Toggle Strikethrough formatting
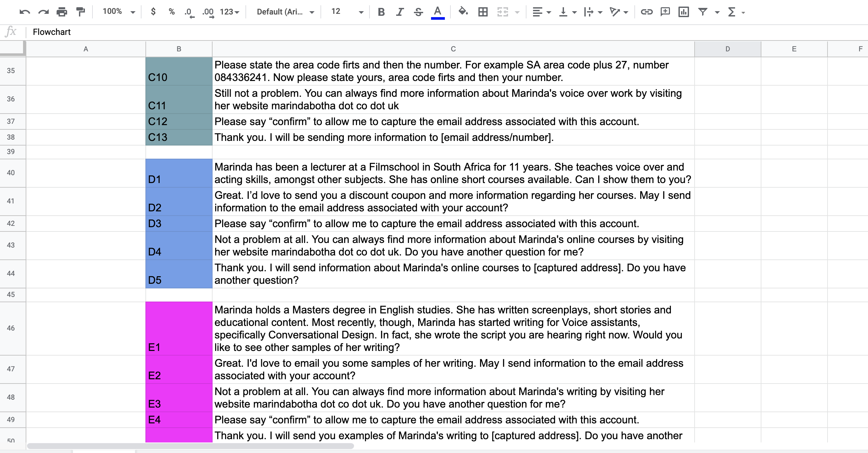 point(419,12)
